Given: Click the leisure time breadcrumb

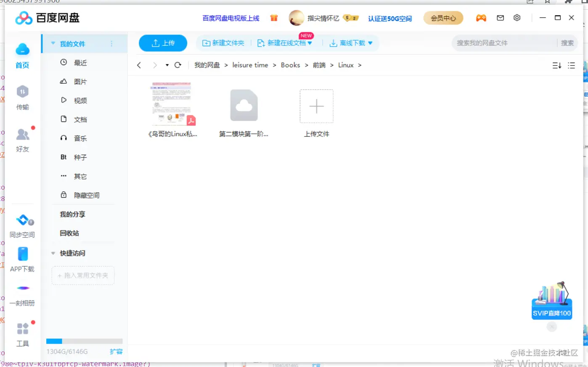Looking at the screenshot, I should point(250,65).
